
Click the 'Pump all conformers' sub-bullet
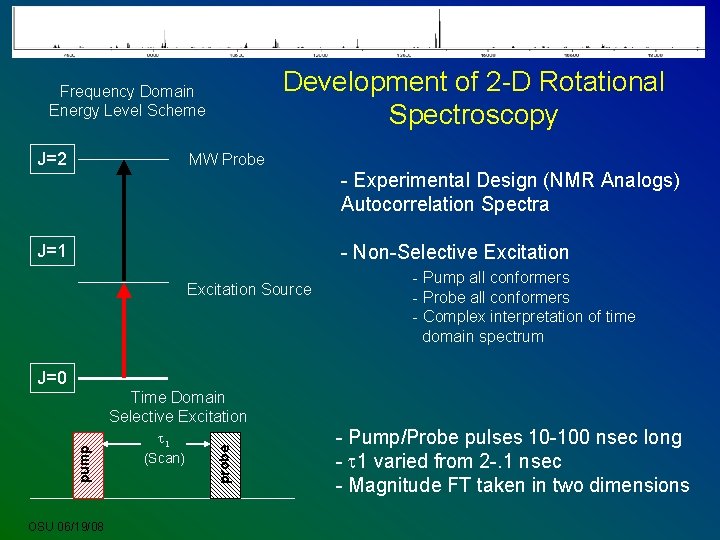tap(491, 277)
